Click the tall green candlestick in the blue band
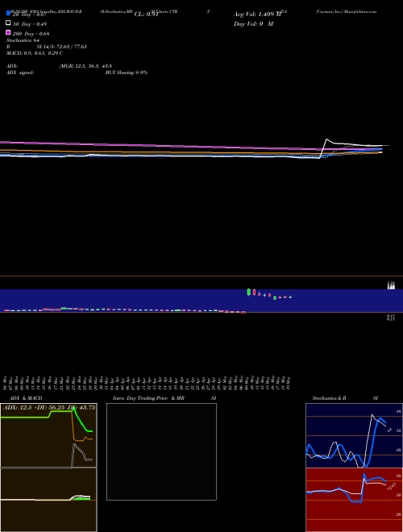This screenshot has height=532, width=403. pyautogui.click(x=249, y=292)
